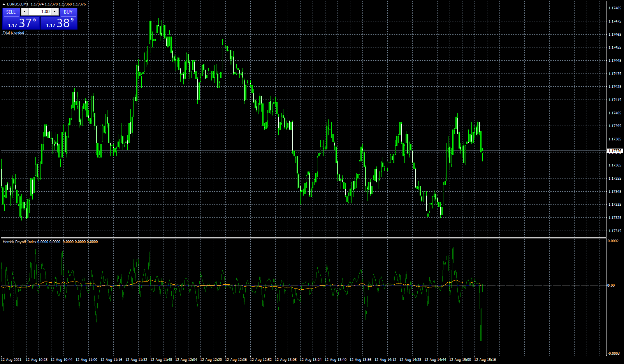This screenshot has width=624, height=364.
Task: Click price scale label 1.17355
Action: (x=615, y=178)
